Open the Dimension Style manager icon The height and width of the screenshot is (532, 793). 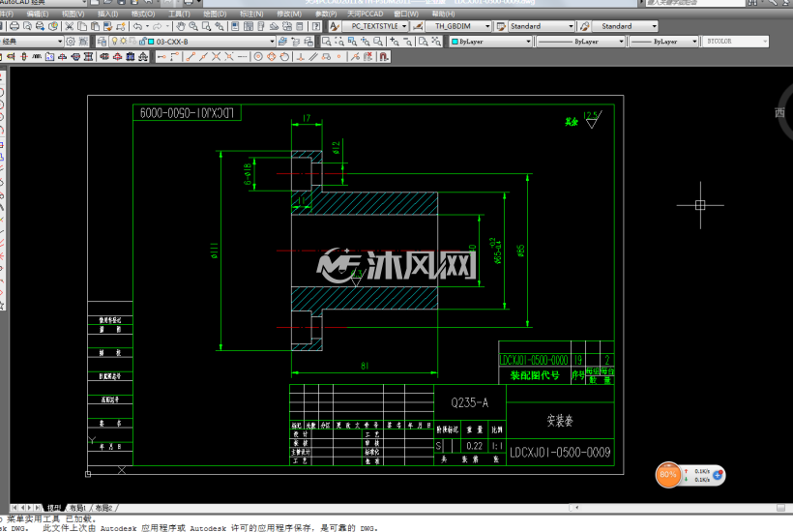tap(418, 26)
